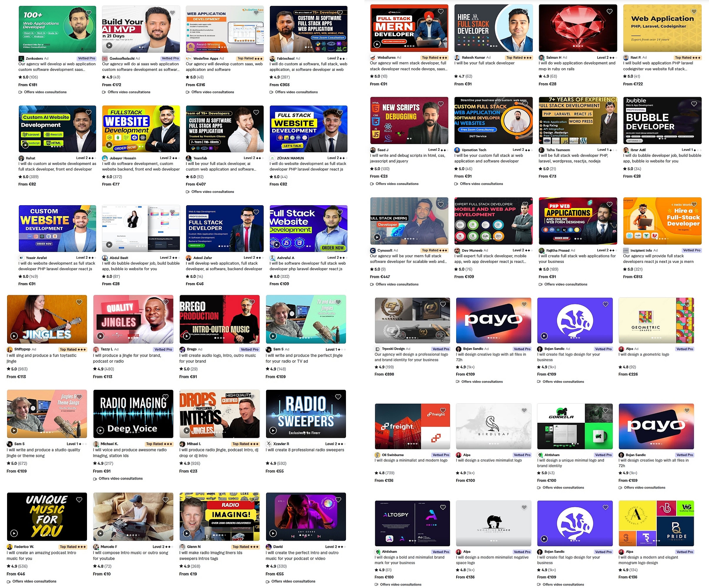Heart the Shiftypop Jingles gig
Image resolution: width=709 pixels, height=588 pixels.
[x=79, y=302]
